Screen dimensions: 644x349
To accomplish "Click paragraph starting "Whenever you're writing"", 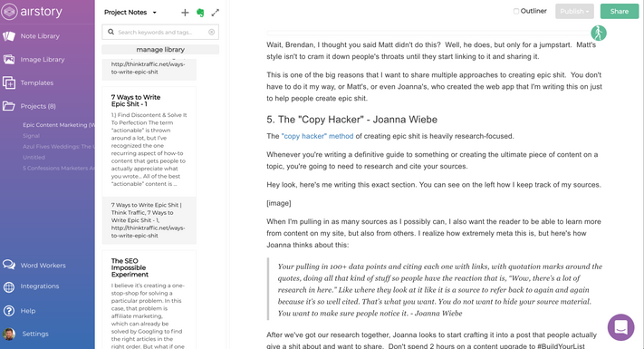I will tap(432, 160).
